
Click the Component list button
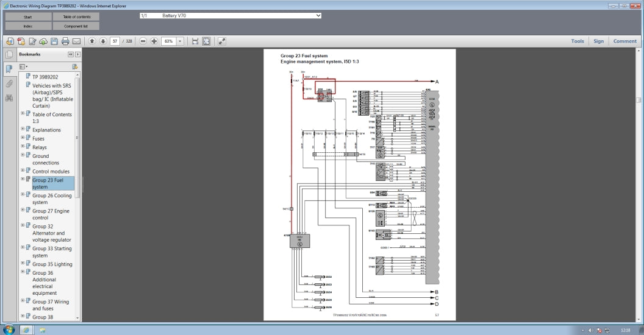click(76, 26)
